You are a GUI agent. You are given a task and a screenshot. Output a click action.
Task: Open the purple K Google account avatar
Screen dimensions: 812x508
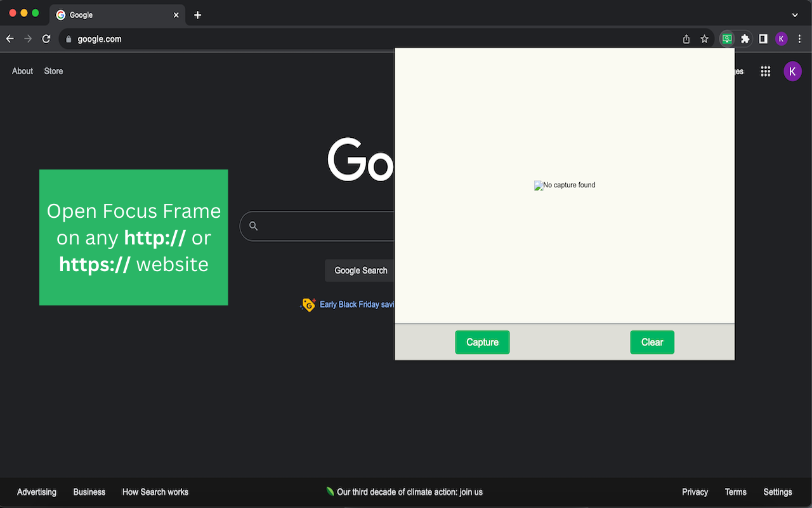[792, 71]
